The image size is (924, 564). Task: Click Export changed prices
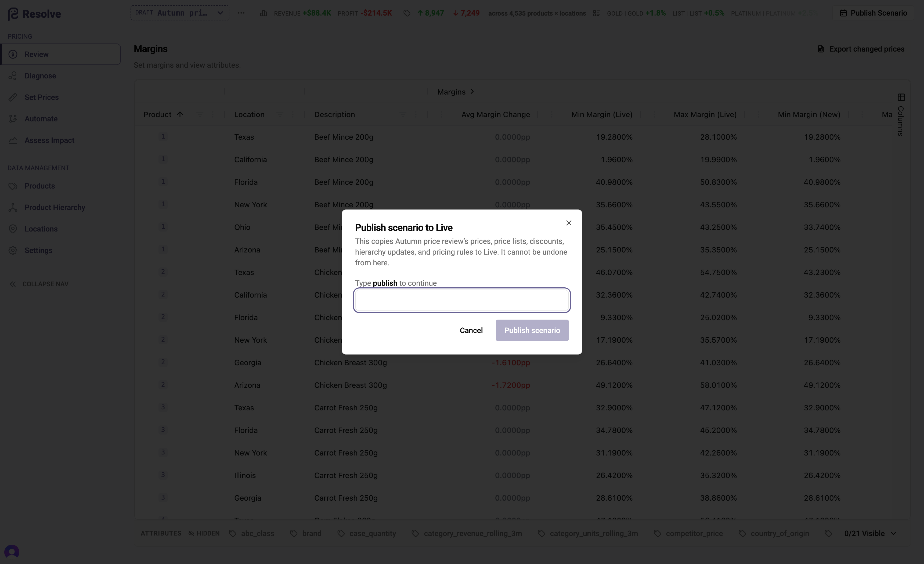pos(861,49)
